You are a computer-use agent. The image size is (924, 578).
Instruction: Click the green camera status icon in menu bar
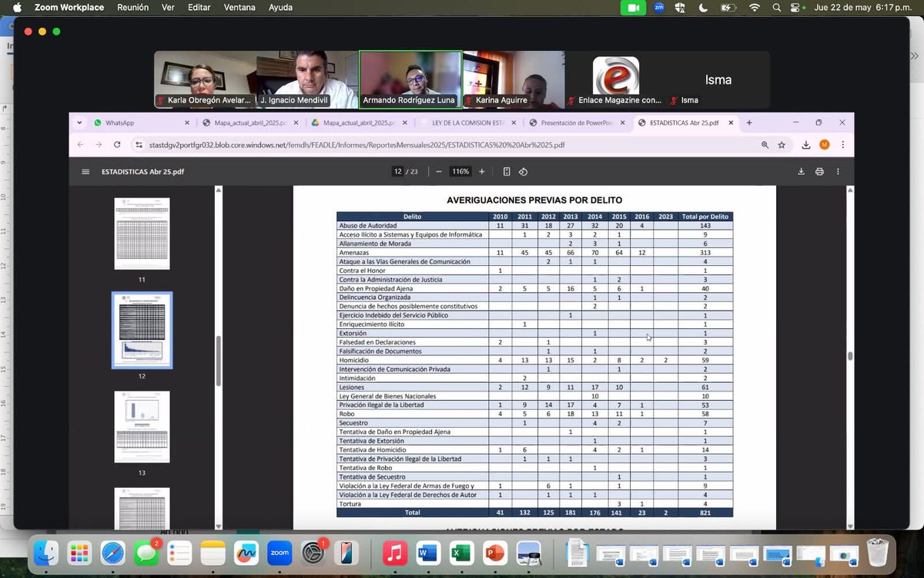tap(634, 8)
